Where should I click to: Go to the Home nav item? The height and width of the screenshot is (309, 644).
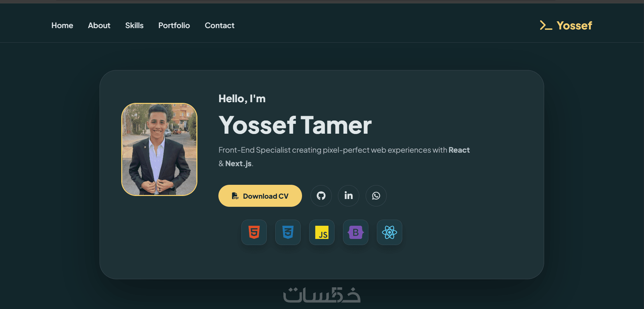coord(62,25)
